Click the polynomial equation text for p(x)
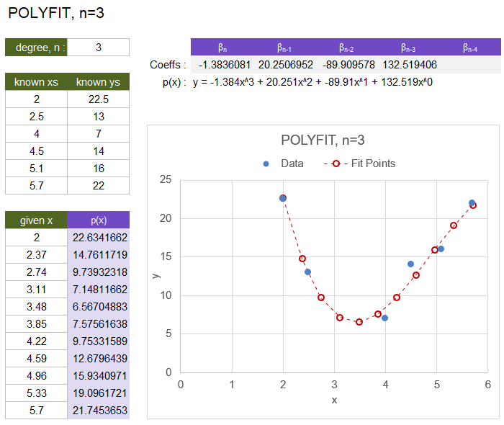 tap(312, 82)
